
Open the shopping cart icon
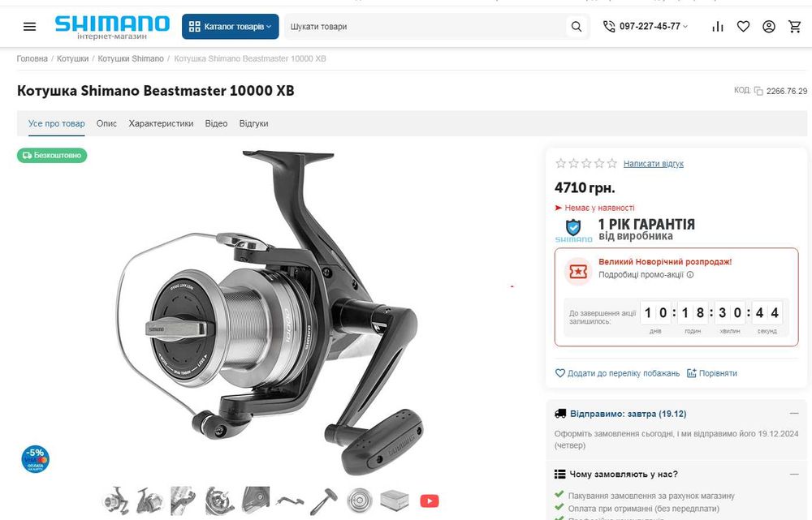pos(794,27)
